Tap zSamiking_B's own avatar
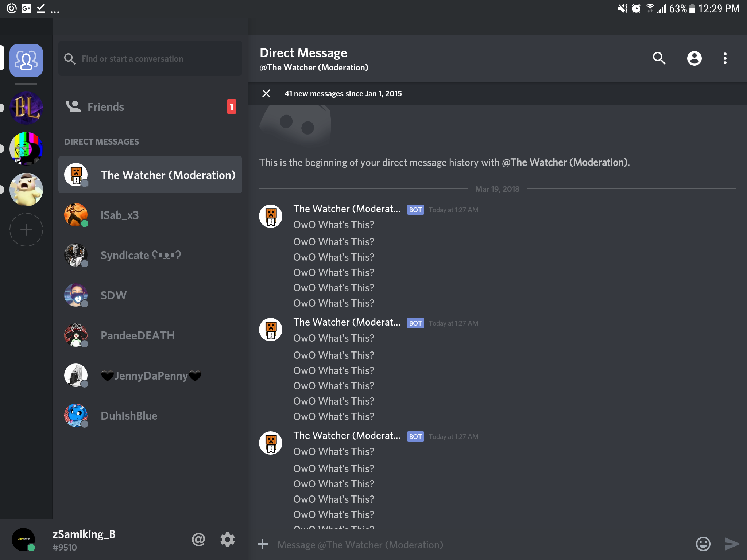The width and height of the screenshot is (747, 560). tap(23, 540)
